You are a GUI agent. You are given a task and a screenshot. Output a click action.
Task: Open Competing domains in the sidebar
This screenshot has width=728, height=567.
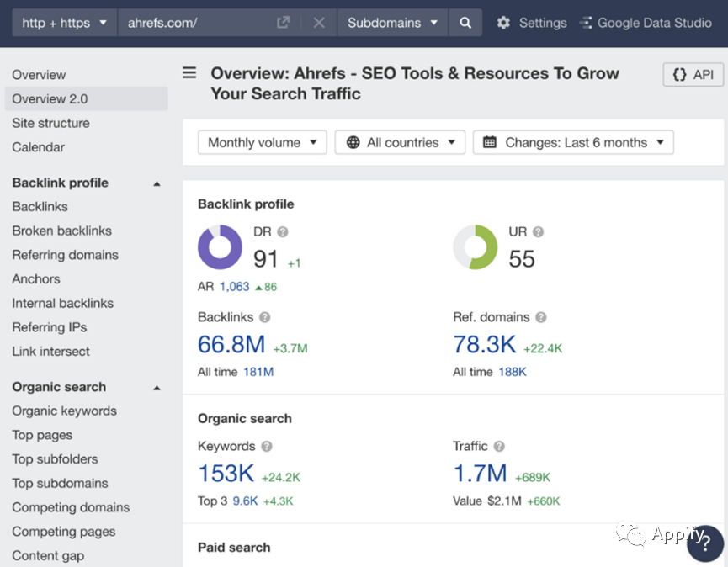71,507
